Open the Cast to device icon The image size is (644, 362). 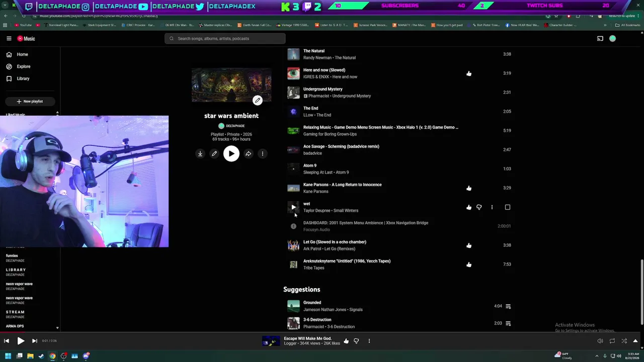pyautogui.click(x=600, y=39)
